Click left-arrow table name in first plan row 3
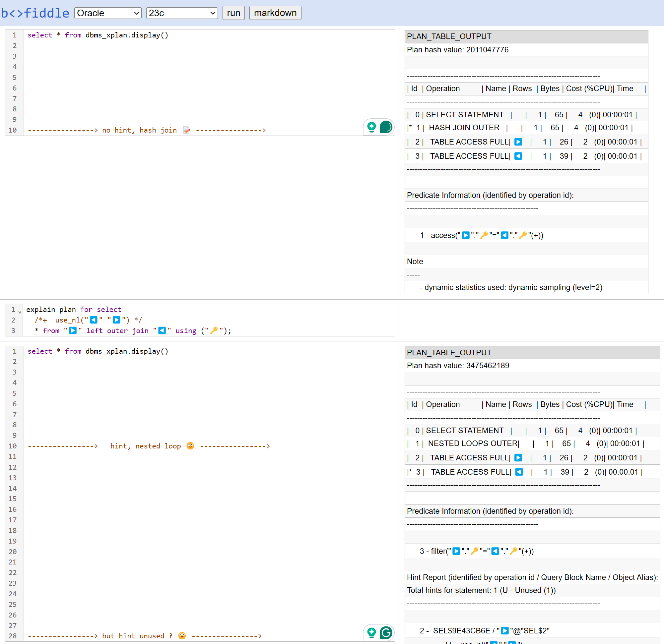Image resolution: width=664 pixels, height=644 pixels. 518,156
